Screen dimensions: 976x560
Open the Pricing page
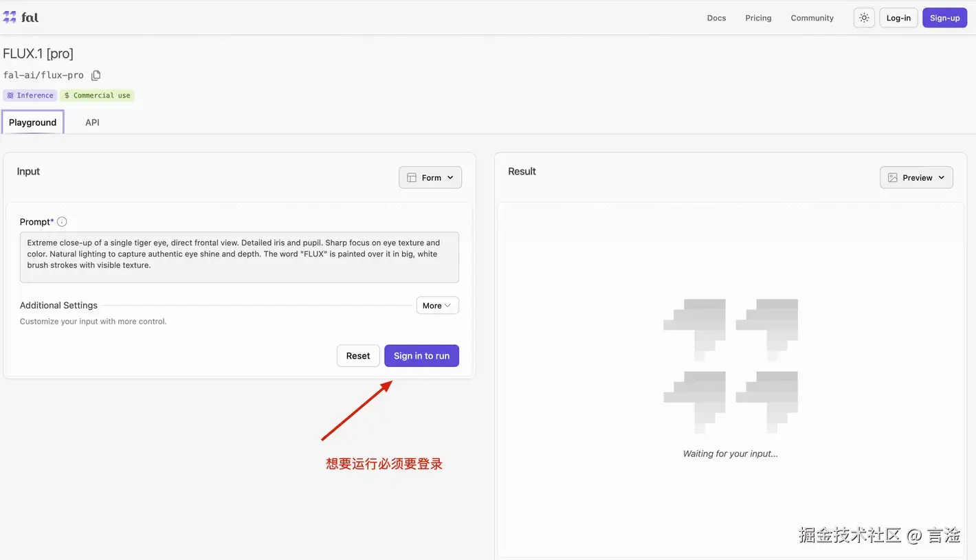(x=758, y=18)
